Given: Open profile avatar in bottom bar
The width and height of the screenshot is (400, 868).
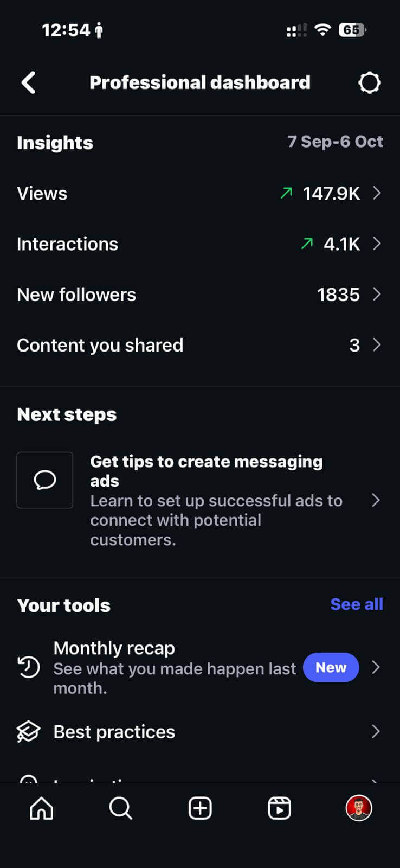Looking at the screenshot, I should tap(359, 808).
